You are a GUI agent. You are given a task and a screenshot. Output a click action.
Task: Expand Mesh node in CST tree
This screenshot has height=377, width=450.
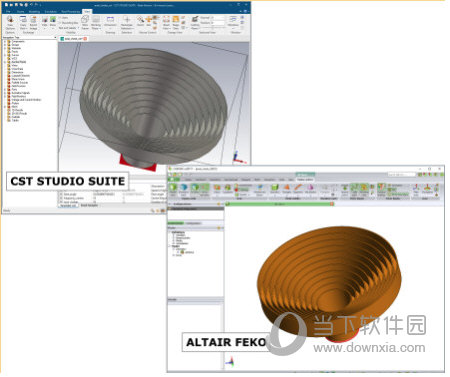pyautogui.click(x=5, y=107)
